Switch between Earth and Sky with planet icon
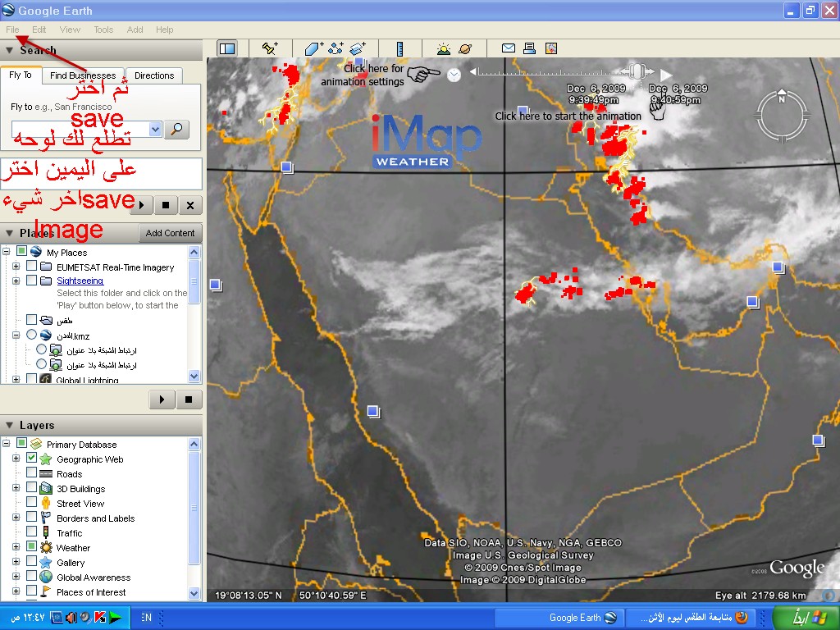This screenshot has width=840, height=630. click(466, 48)
